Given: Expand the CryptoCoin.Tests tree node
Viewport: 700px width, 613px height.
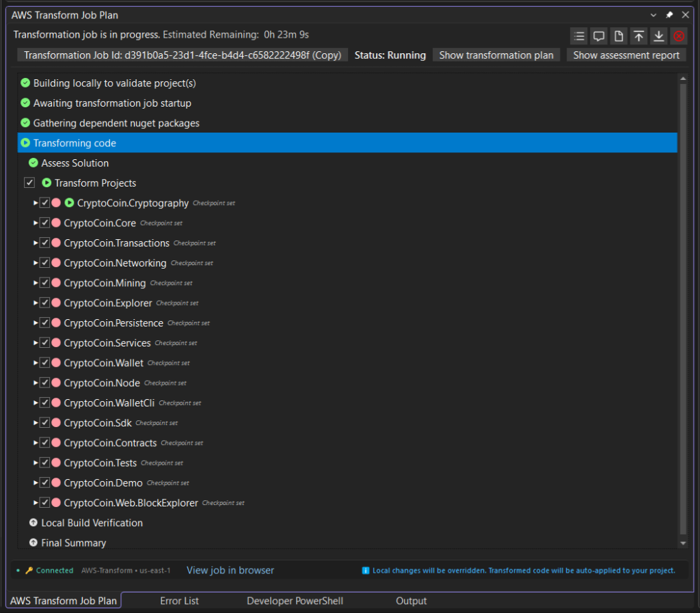Looking at the screenshot, I should 36,463.
